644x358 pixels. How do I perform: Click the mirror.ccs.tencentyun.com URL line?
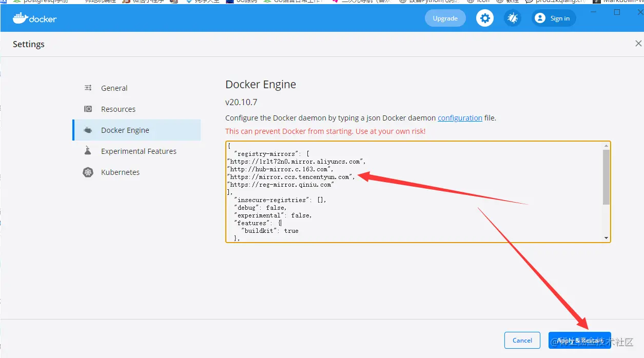(291, 177)
